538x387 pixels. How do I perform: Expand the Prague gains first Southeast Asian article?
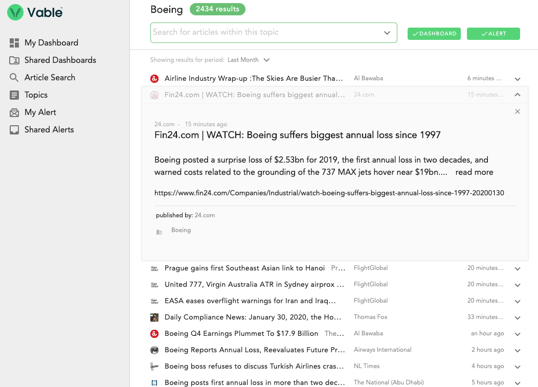(517, 269)
